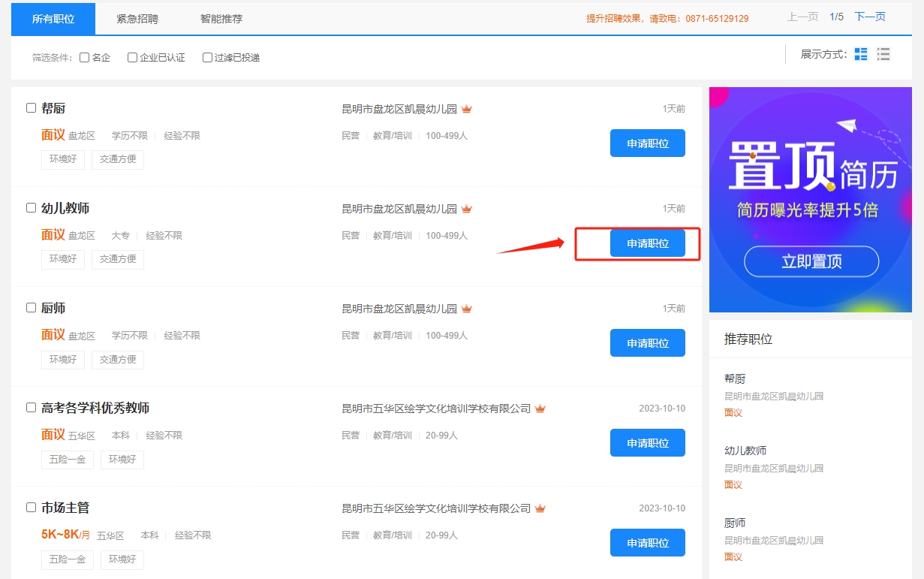
Task: Open the 紧急招聘 tab
Action: tap(137, 19)
